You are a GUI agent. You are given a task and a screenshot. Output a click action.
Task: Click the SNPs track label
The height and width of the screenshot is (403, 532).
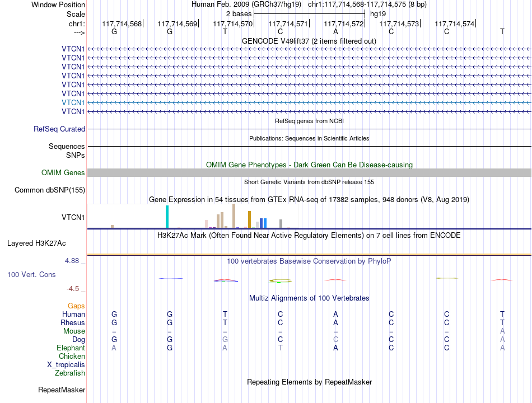76,155
